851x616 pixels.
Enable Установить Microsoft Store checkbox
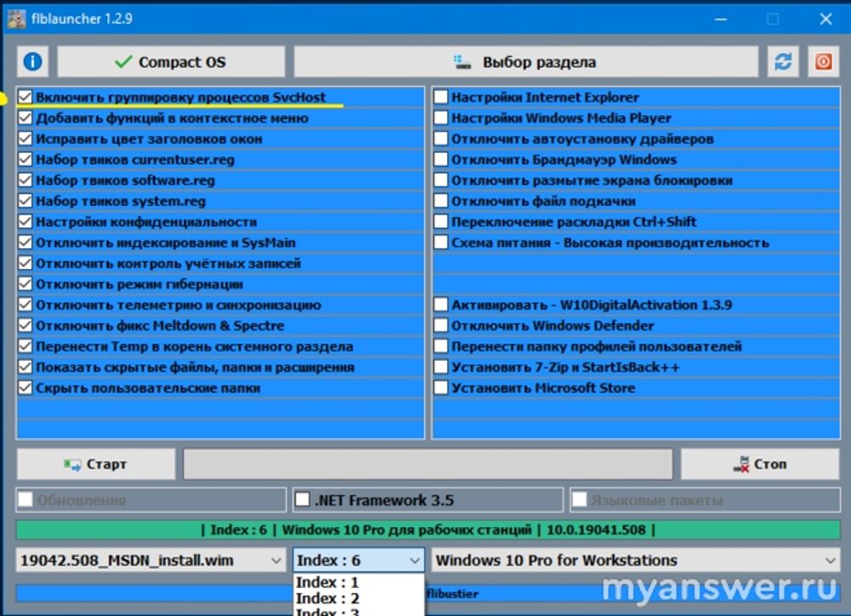point(441,388)
